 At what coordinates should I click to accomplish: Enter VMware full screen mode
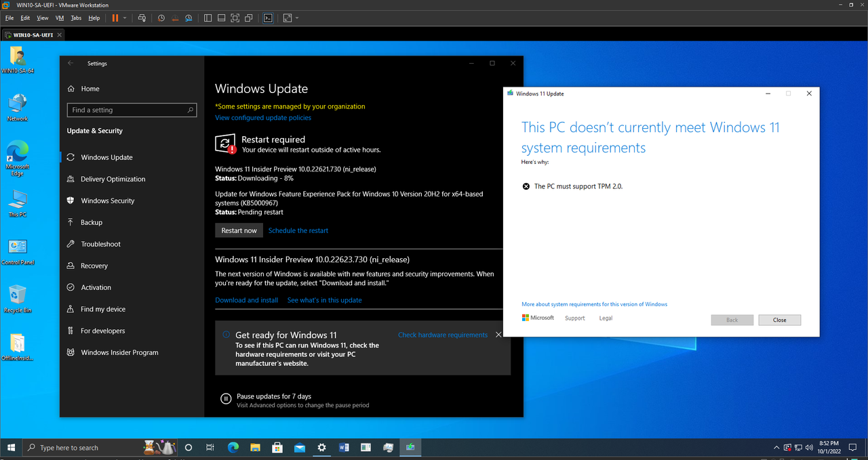235,18
